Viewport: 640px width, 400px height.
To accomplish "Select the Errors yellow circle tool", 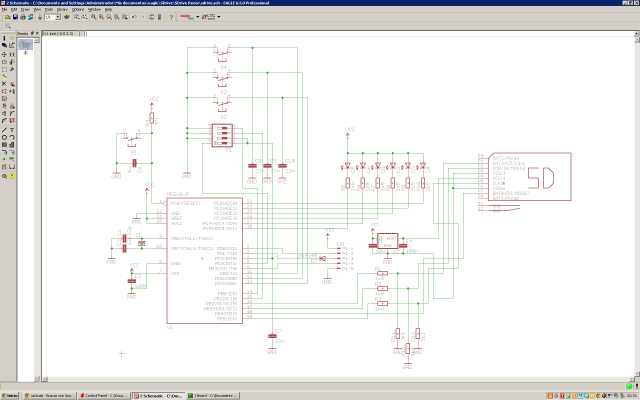I will (x=12, y=176).
